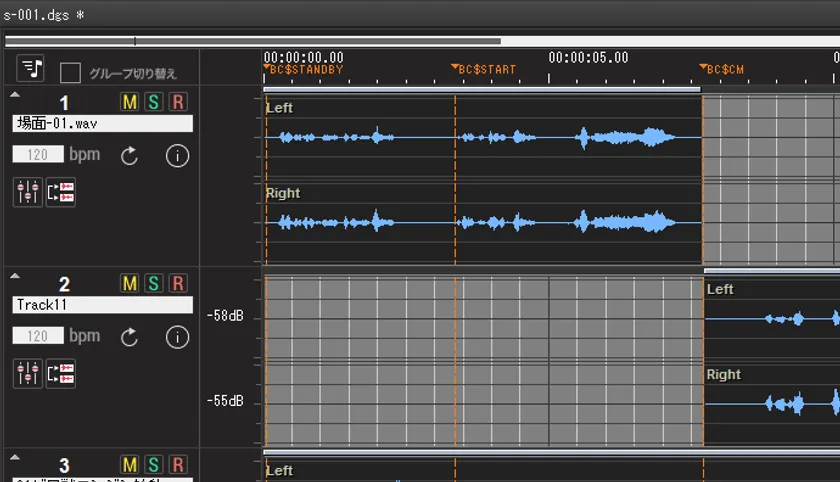This screenshot has width=840, height=482.
Task: Enable the グループ切り替え checkbox
Action: coord(71,73)
